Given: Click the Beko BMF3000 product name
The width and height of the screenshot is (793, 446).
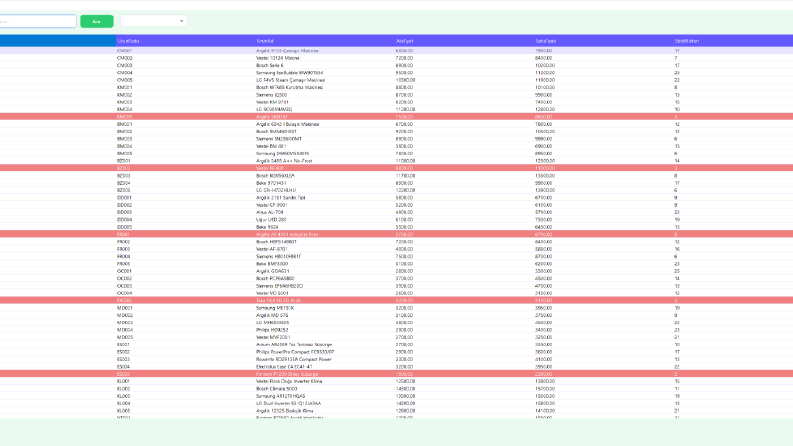Looking at the screenshot, I should point(272,263).
